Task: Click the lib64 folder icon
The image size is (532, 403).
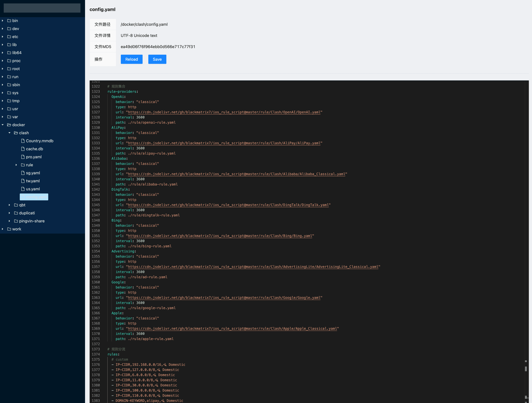Action: pyautogui.click(x=9, y=53)
